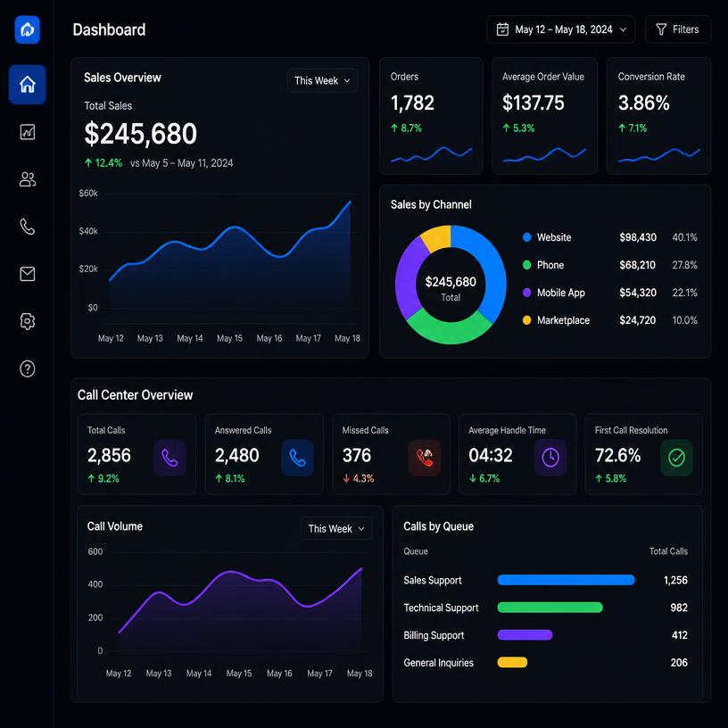Click the 3.86% conversion rate value

(x=643, y=103)
